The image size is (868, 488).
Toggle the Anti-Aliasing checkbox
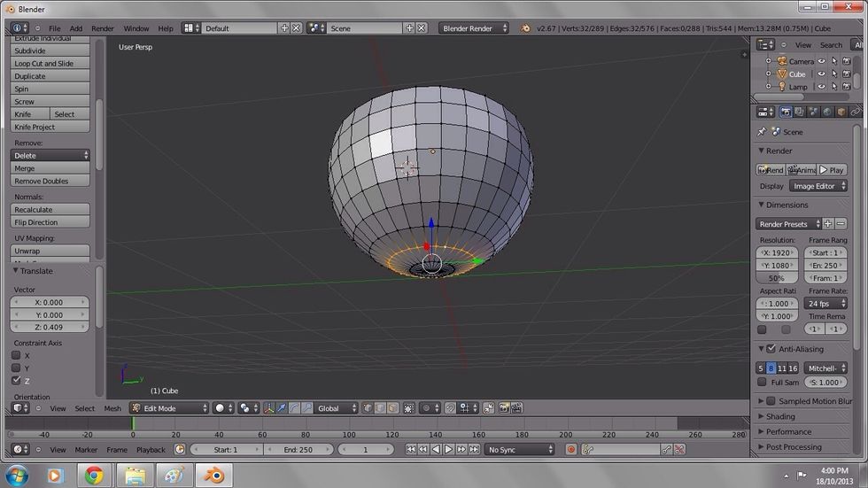coord(771,349)
